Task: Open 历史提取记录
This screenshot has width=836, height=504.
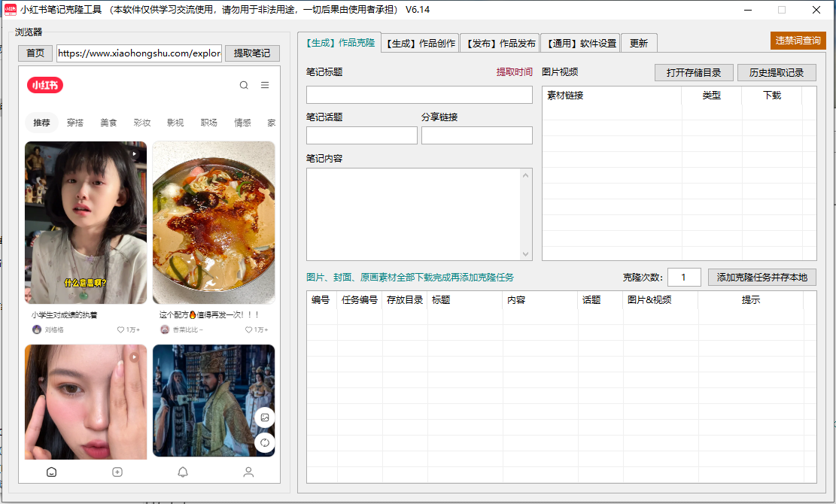Action: point(777,72)
